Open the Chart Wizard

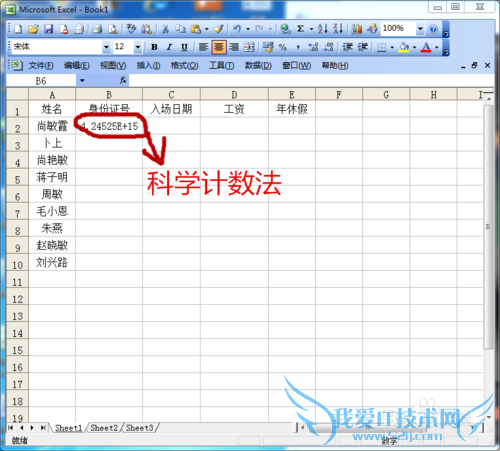[x=357, y=29]
